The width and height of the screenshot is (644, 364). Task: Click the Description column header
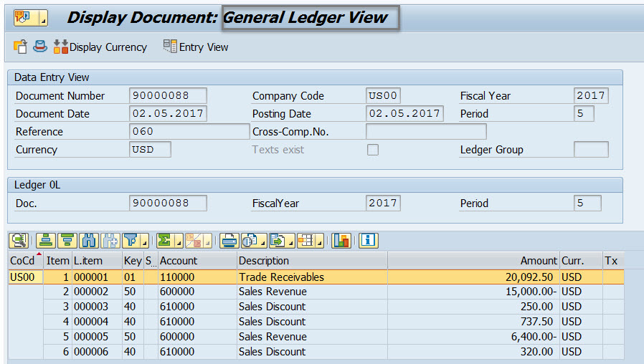pyautogui.click(x=312, y=261)
